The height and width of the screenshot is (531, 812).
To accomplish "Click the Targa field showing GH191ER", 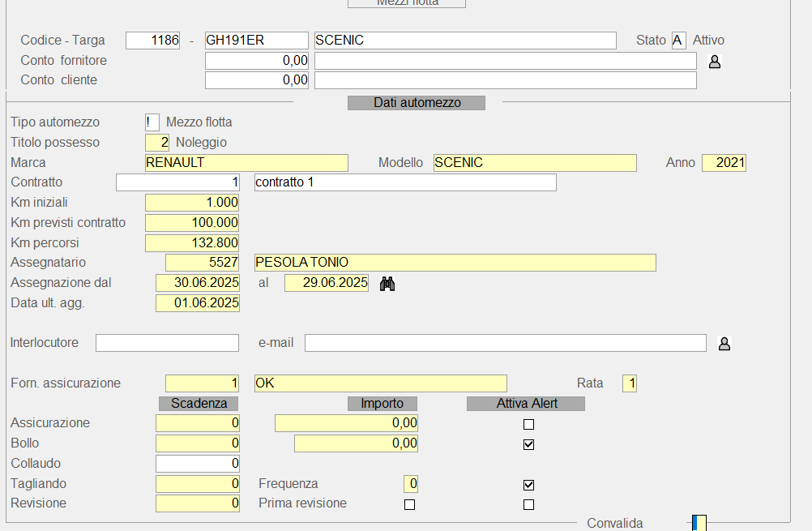I will click(x=256, y=41).
